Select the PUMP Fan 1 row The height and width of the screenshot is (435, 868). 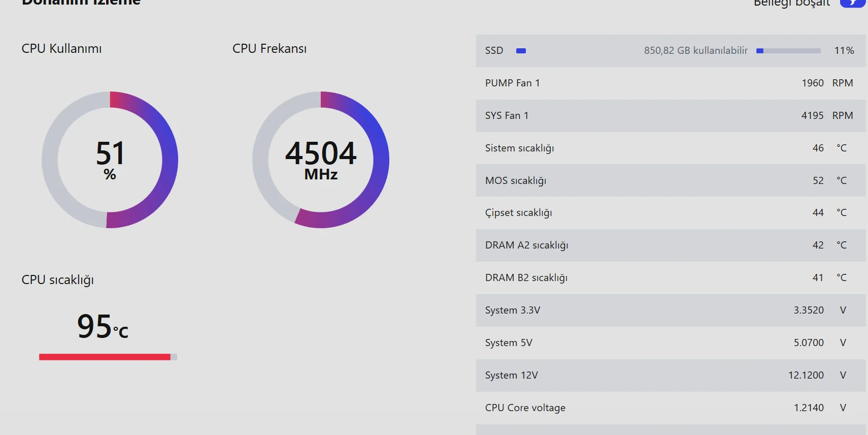click(x=670, y=83)
